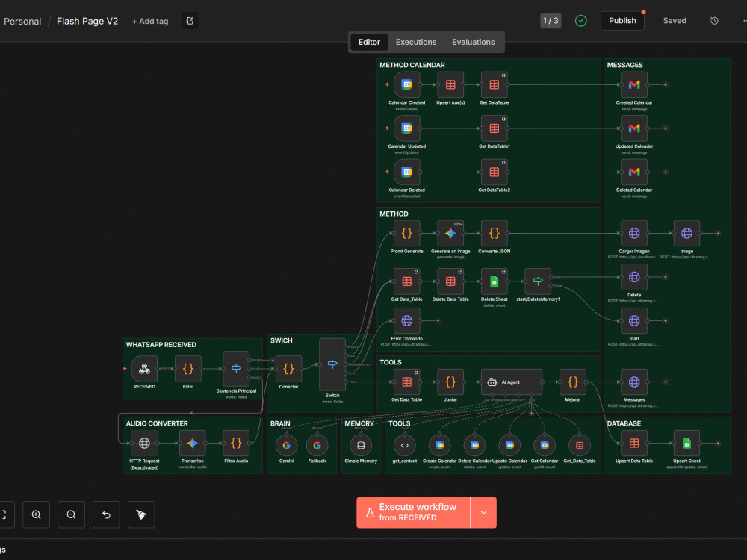Select the Created Calendar Gmail node
This screenshot has width=747, height=560.
tap(634, 85)
